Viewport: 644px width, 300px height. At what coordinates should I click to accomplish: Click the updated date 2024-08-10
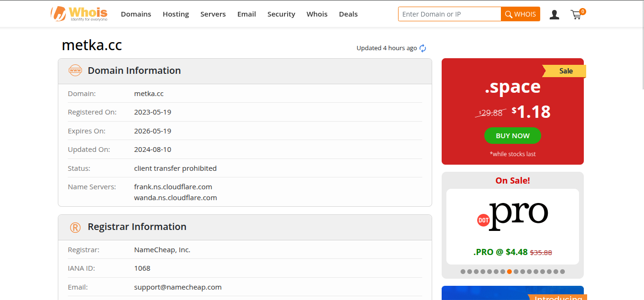click(153, 150)
